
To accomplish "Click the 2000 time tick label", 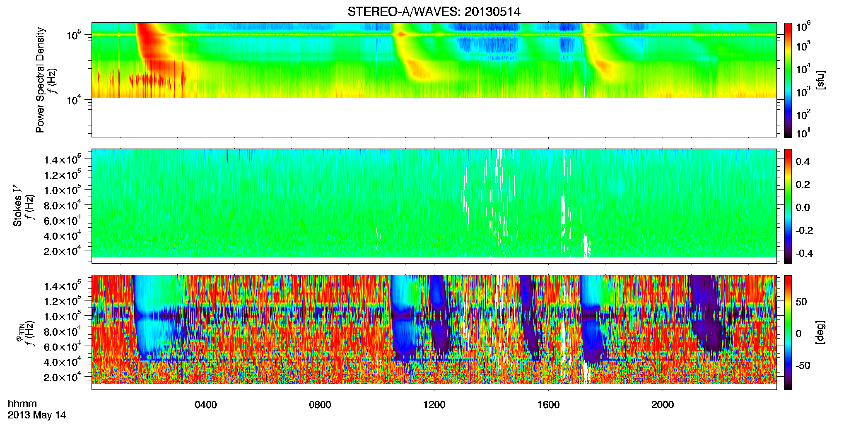I will tap(663, 405).
